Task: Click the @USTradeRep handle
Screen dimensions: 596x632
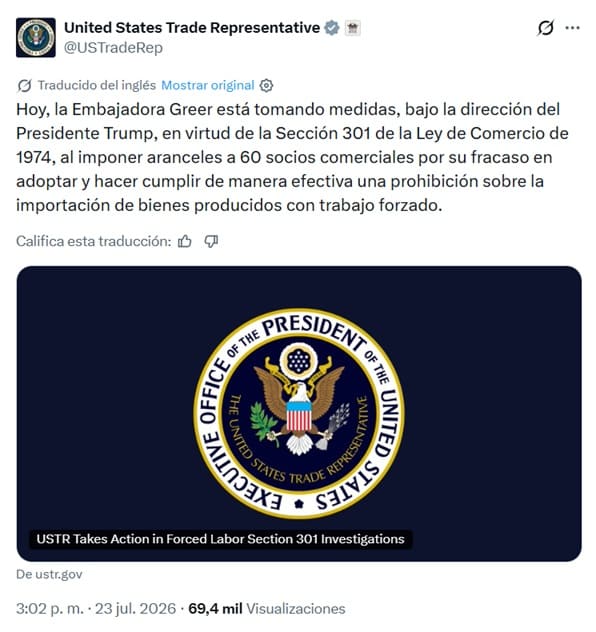Action: pos(113,48)
